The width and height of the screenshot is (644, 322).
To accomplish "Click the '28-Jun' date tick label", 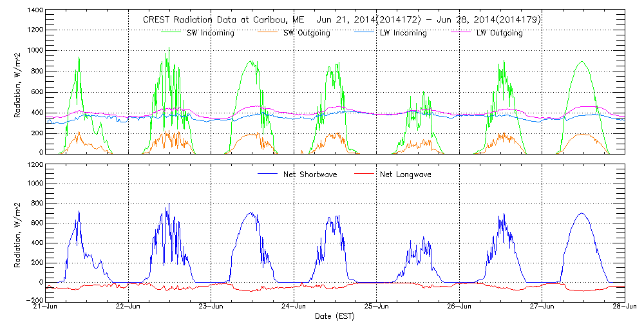I will click(624, 307).
